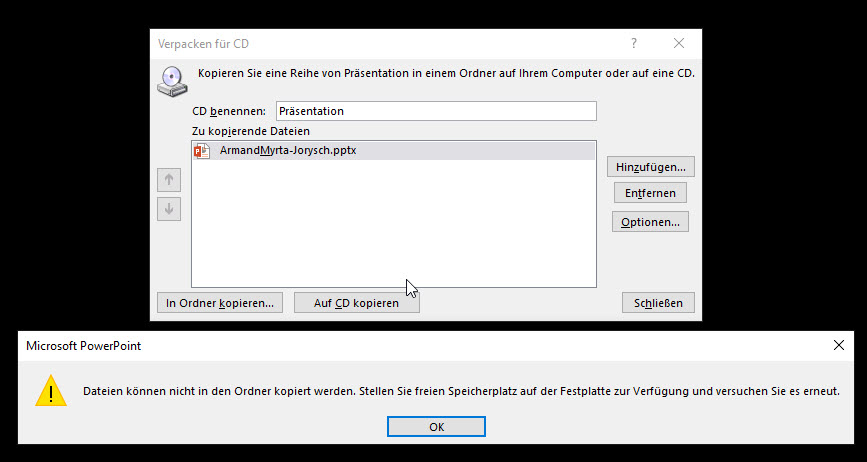Click the help question mark in Verpacken für CD
867x462 pixels.
[634, 43]
